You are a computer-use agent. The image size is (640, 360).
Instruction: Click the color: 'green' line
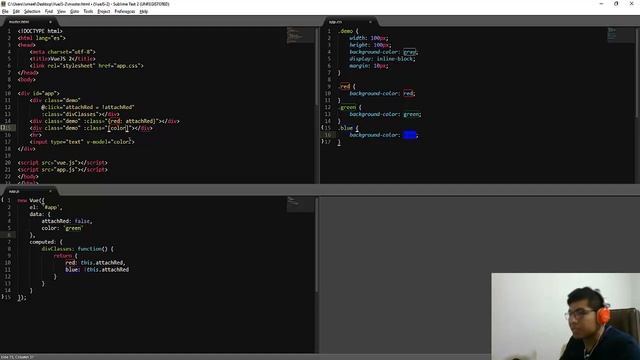click(62, 228)
